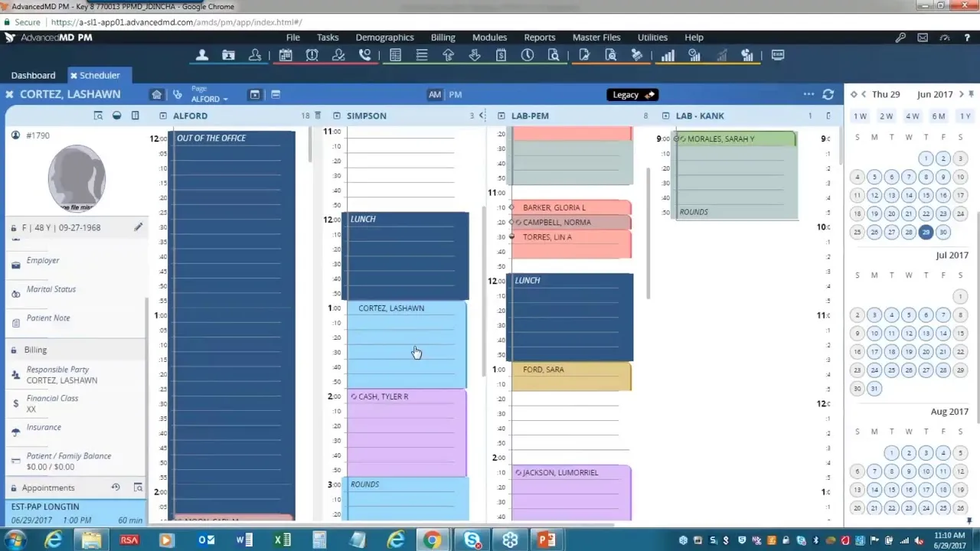Select the CORTEZ, LASHAWN appointment in SIMPSON column
The image size is (980, 551).
tap(406, 344)
